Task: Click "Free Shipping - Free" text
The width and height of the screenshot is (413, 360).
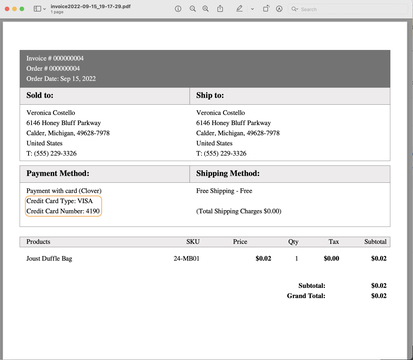Action: [x=224, y=191]
